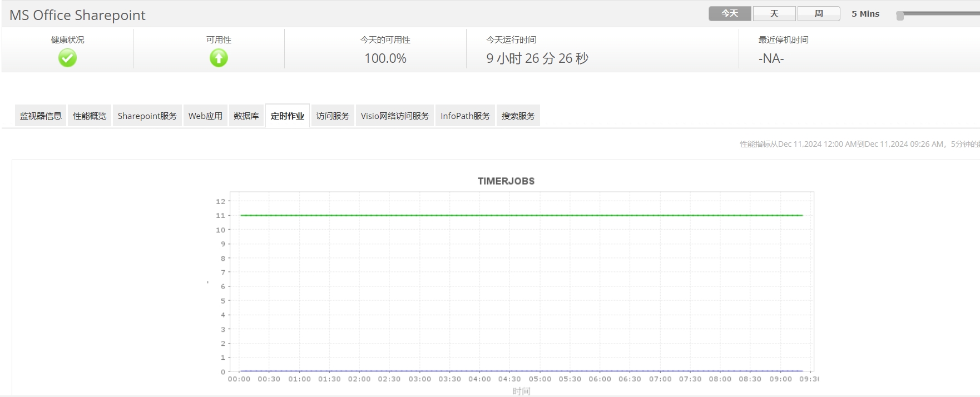Click the 健康状况 label

[x=67, y=39]
